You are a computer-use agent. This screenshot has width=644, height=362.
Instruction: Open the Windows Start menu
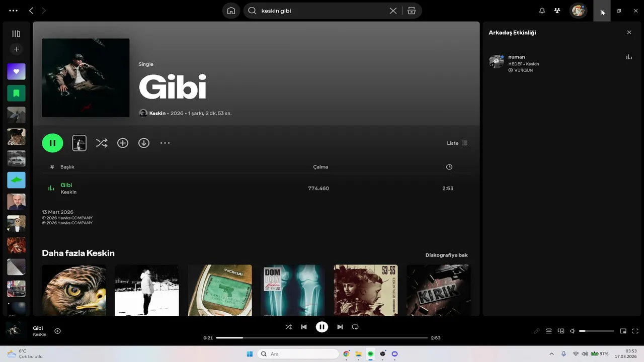point(250,354)
